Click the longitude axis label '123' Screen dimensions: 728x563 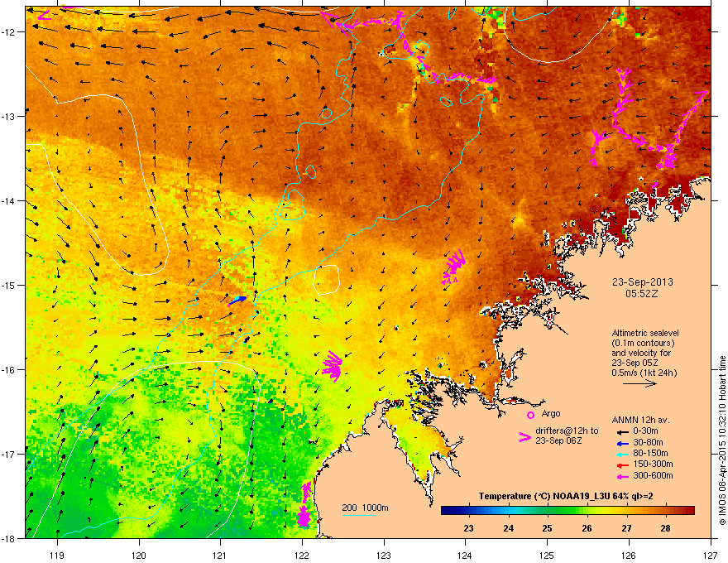(x=384, y=556)
